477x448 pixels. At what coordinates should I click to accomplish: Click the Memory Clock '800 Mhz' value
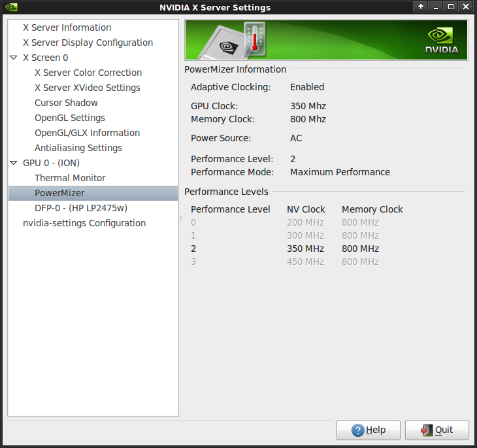click(x=308, y=119)
